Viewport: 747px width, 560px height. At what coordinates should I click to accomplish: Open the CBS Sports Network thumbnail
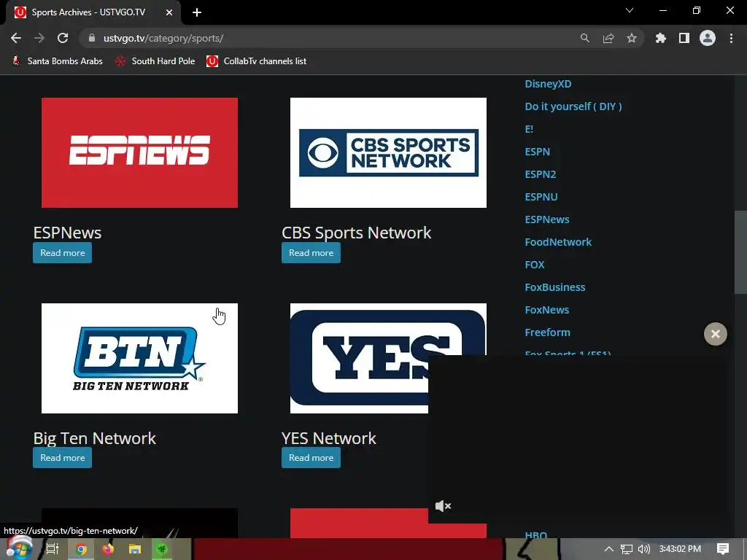[x=388, y=153]
